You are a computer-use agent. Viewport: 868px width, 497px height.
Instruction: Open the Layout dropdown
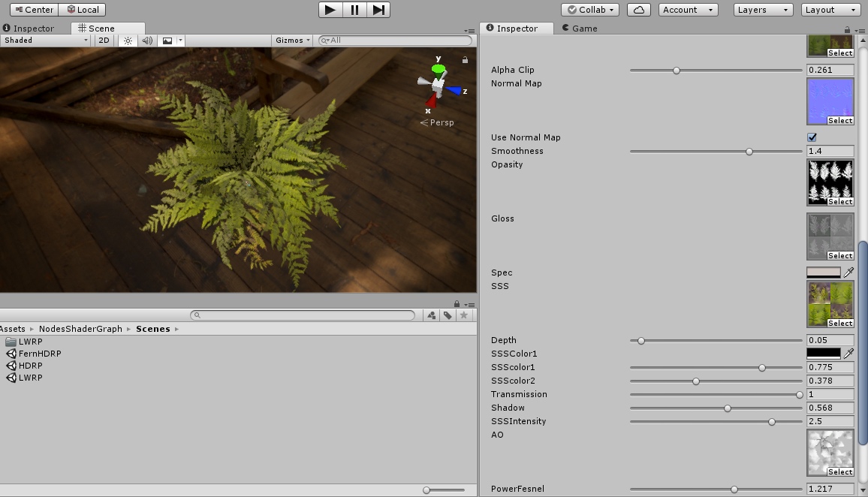pyautogui.click(x=829, y=10)
